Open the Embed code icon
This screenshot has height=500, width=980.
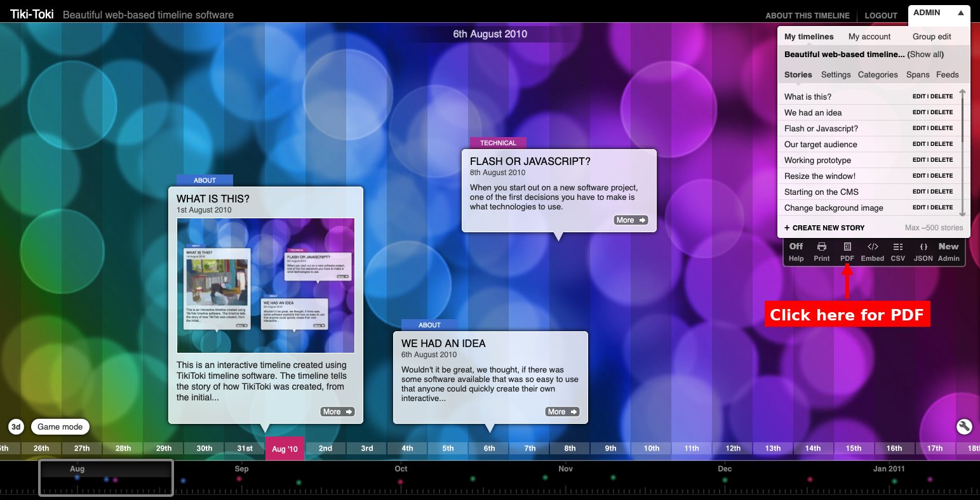873,252
